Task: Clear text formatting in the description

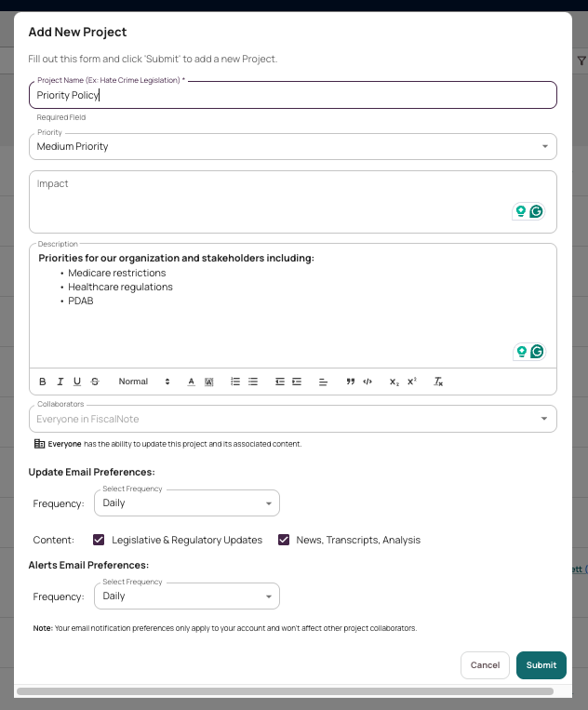Action: coord(438,382)
